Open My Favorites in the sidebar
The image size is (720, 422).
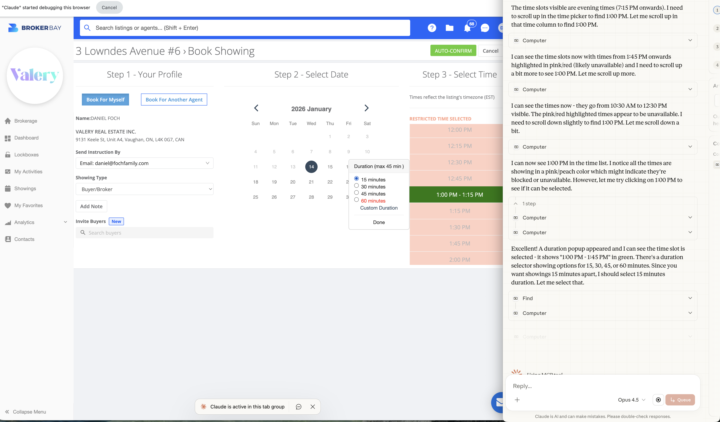click(x=28, y=205)
